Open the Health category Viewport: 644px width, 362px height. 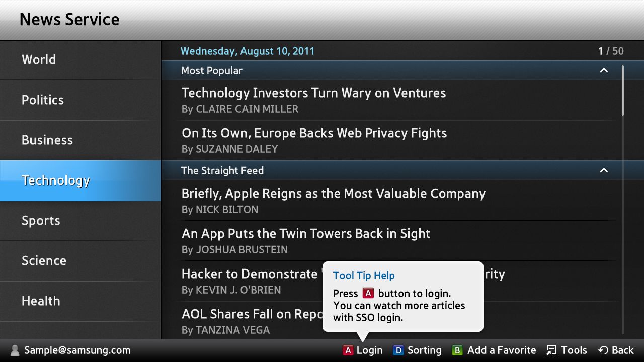80,301
